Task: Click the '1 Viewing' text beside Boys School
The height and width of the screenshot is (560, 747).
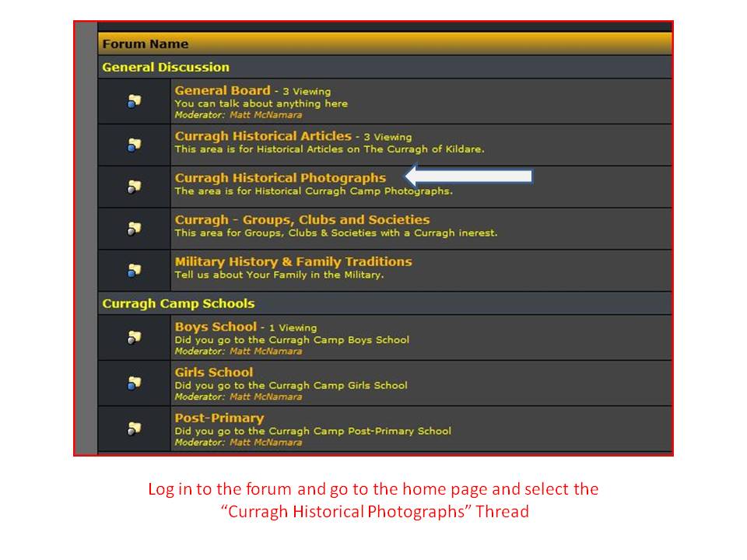Action: [x=293, y=327]
